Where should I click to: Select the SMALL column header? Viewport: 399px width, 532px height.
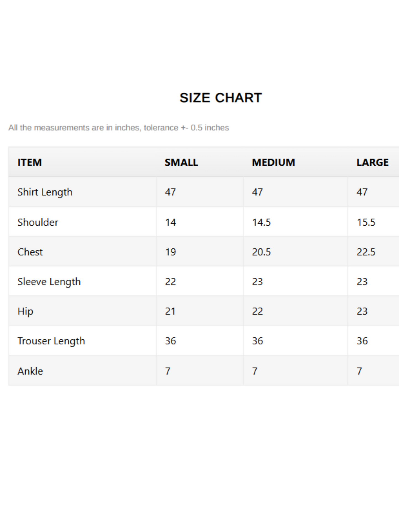tap(181, 162)
